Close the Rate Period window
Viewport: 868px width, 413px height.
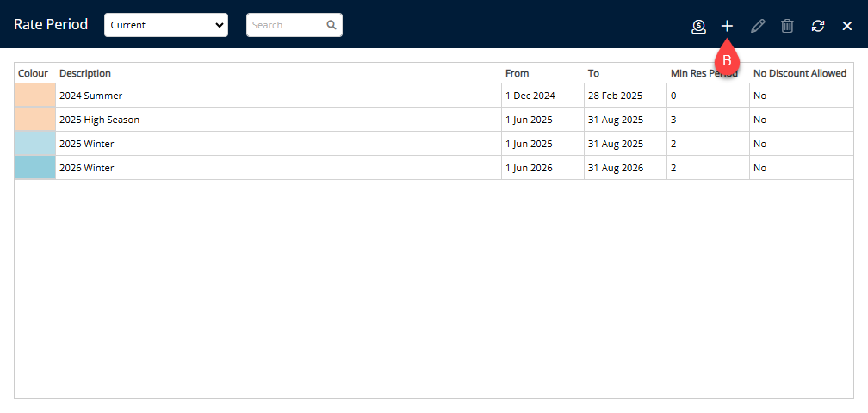[847, 26]
